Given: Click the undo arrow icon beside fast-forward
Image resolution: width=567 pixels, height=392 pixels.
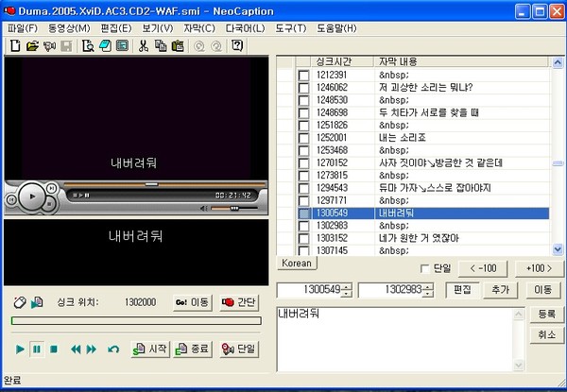Looking at the screenshot, I should (x=114, y=349).
